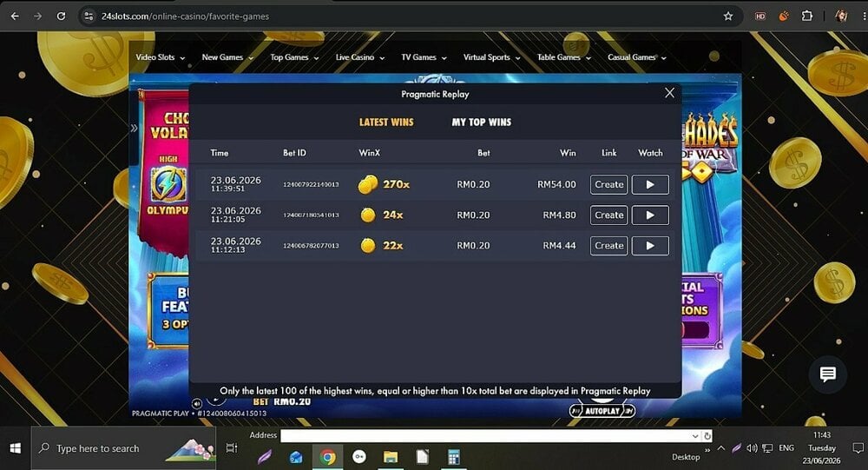Open the orange hand browser extension

pos(784,17)
